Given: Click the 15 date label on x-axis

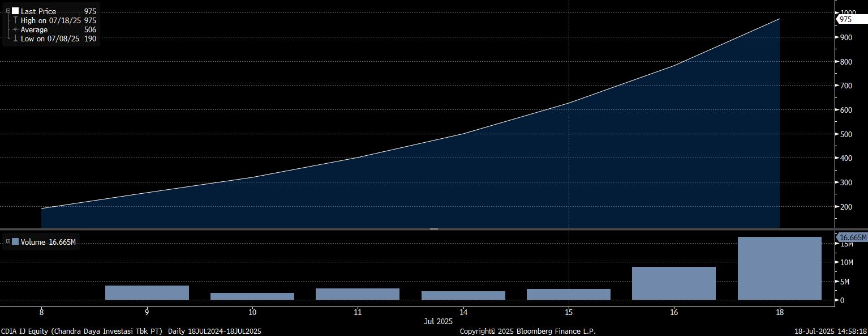Looking at the screenshot, I should tap(569, 312).
